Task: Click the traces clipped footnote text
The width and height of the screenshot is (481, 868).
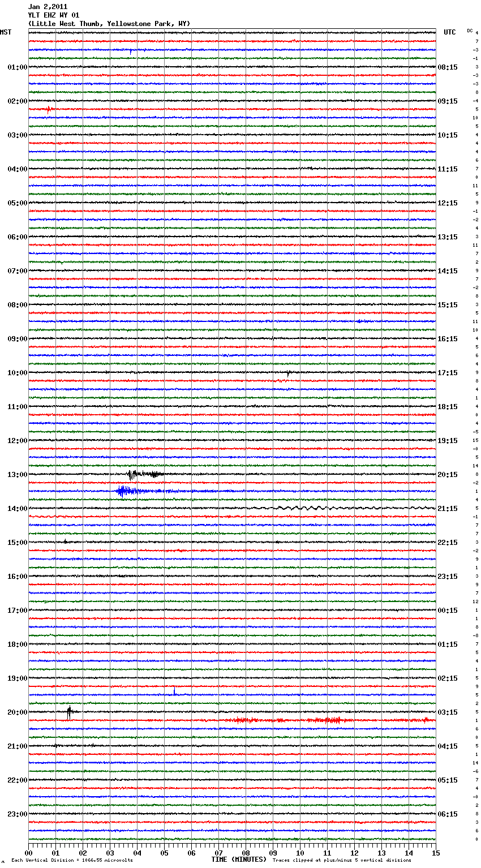Action: pyautogui.click(x=342, y=861)
